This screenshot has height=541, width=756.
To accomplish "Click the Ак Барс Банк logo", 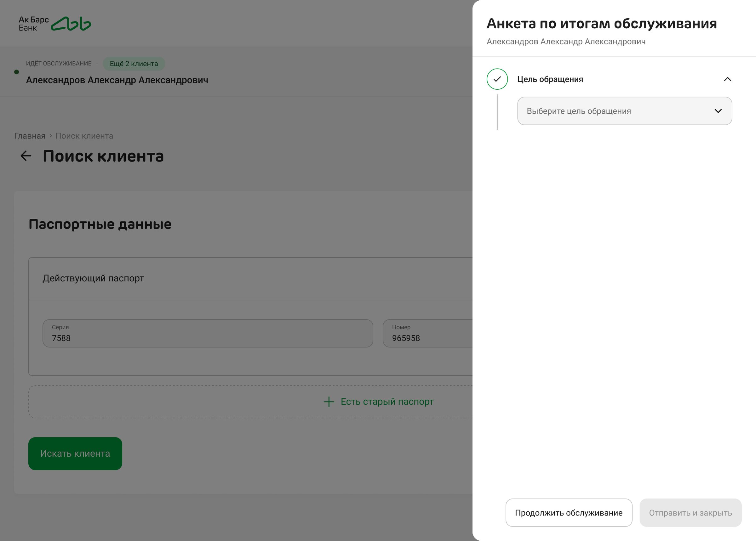I will 55,24.
